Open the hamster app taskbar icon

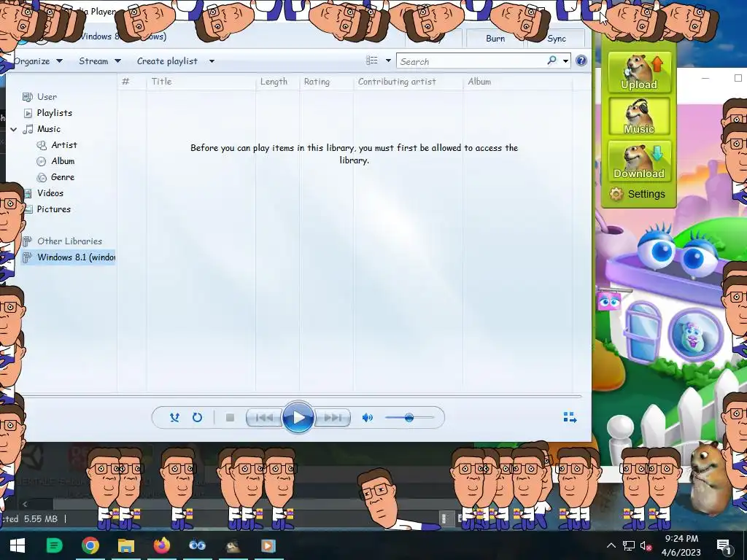coord(233,545)
